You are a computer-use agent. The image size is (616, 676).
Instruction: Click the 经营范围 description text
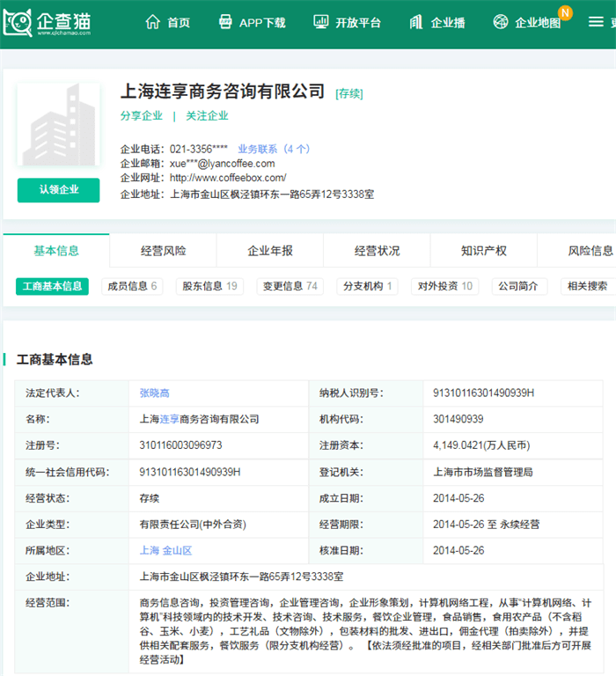pos(365,631)
